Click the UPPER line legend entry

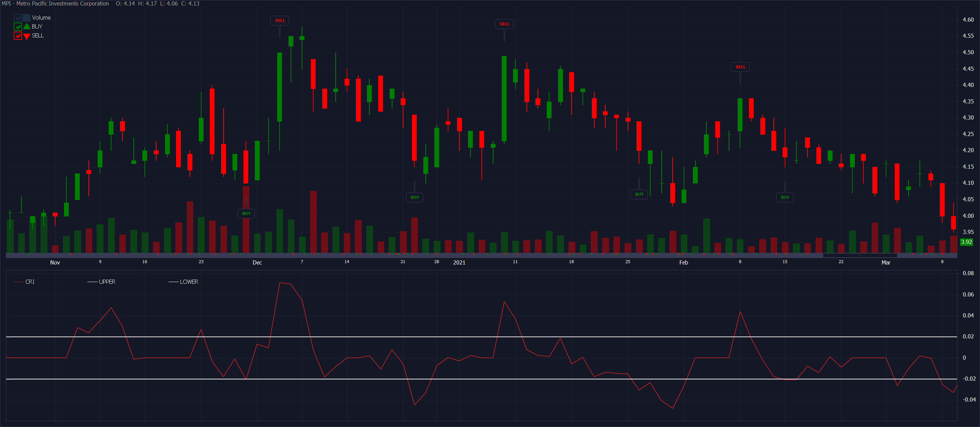(107, 282)
